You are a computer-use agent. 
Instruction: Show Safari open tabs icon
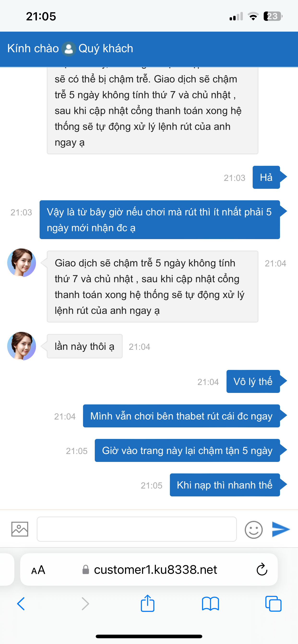point(273,604)
